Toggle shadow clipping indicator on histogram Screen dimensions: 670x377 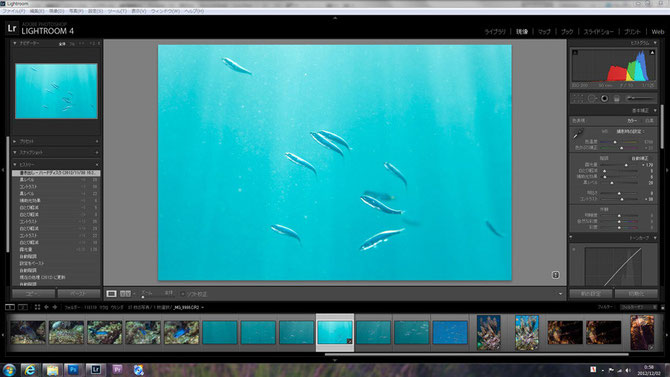click(575, 53)
